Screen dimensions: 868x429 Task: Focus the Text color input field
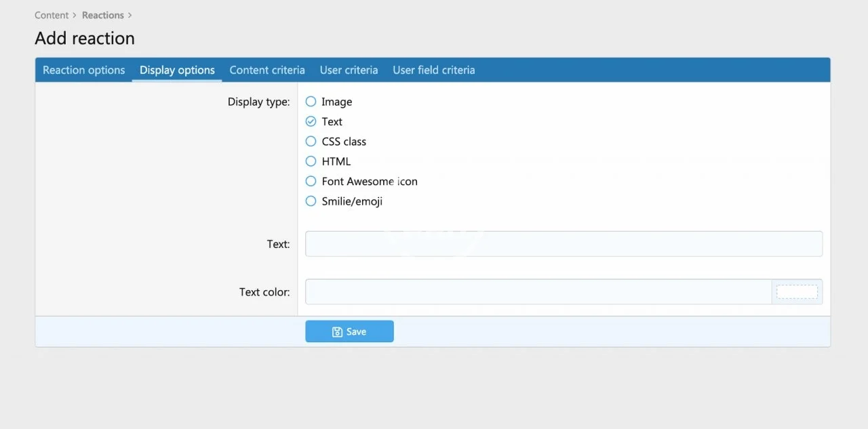(538, 292)
